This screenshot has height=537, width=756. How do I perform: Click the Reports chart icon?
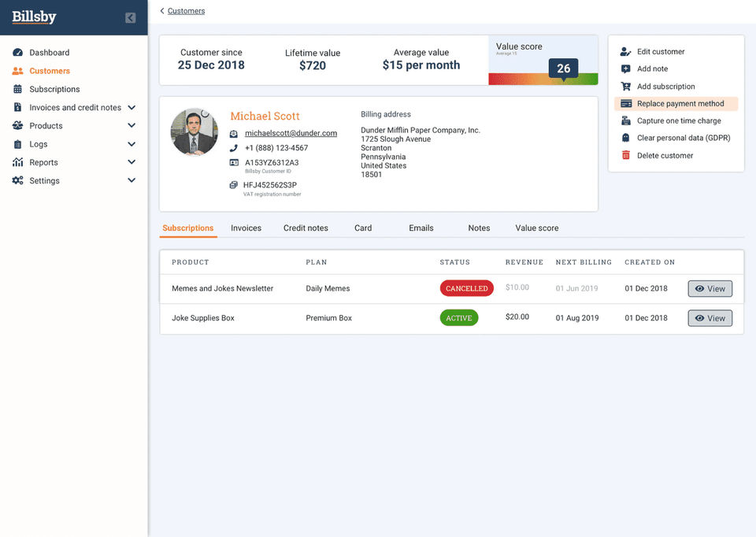coord(17,162)
